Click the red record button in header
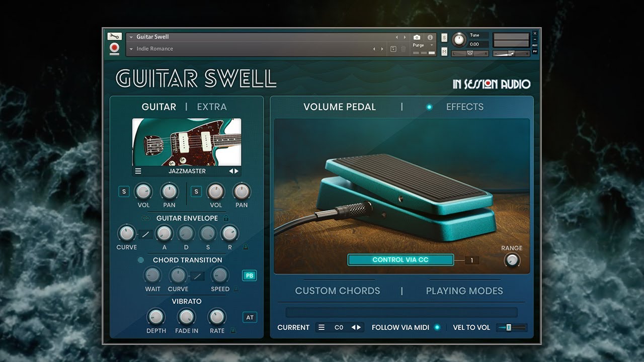644x362 pixels. [114, 48]
